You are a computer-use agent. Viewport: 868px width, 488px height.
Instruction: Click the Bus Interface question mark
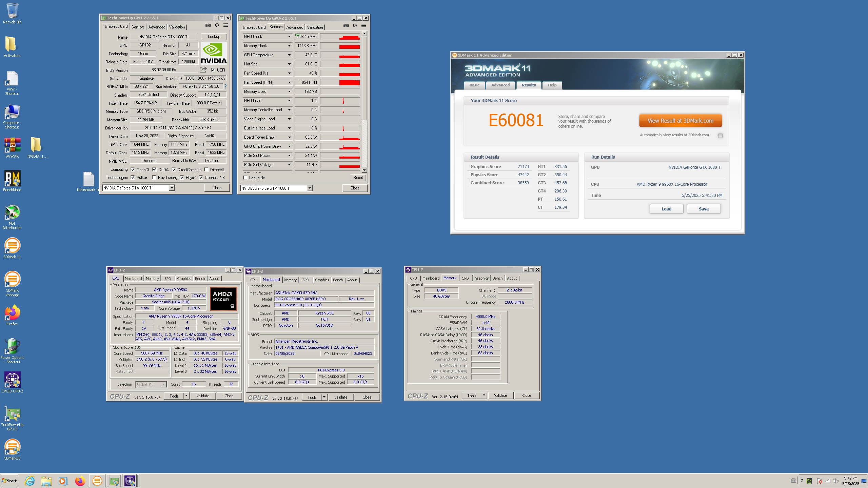pyautogui.click(x=225, y=86)
